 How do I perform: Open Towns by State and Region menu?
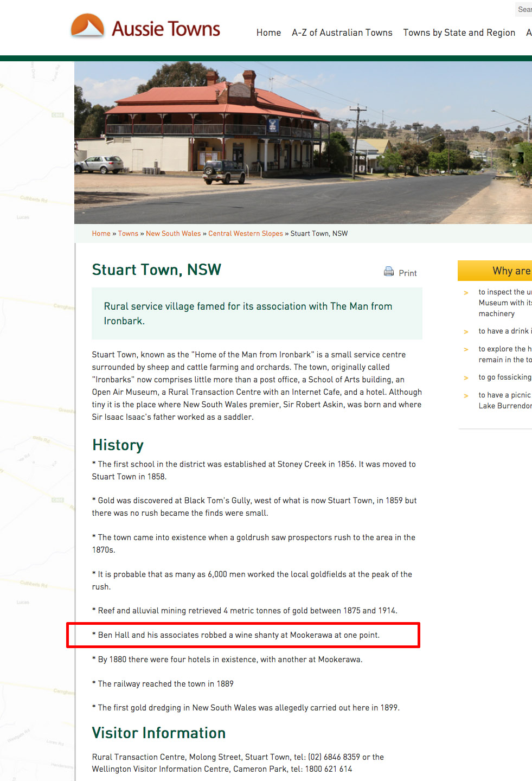click(459, 33)
